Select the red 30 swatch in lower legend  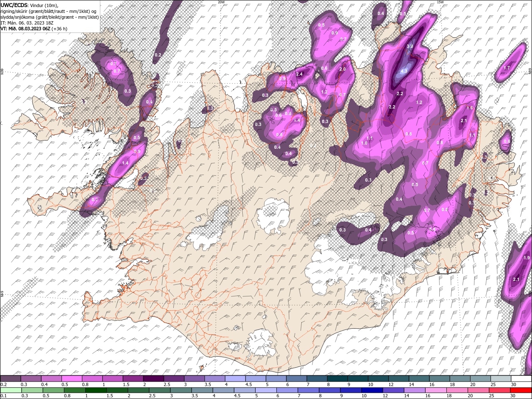(521, 390)
